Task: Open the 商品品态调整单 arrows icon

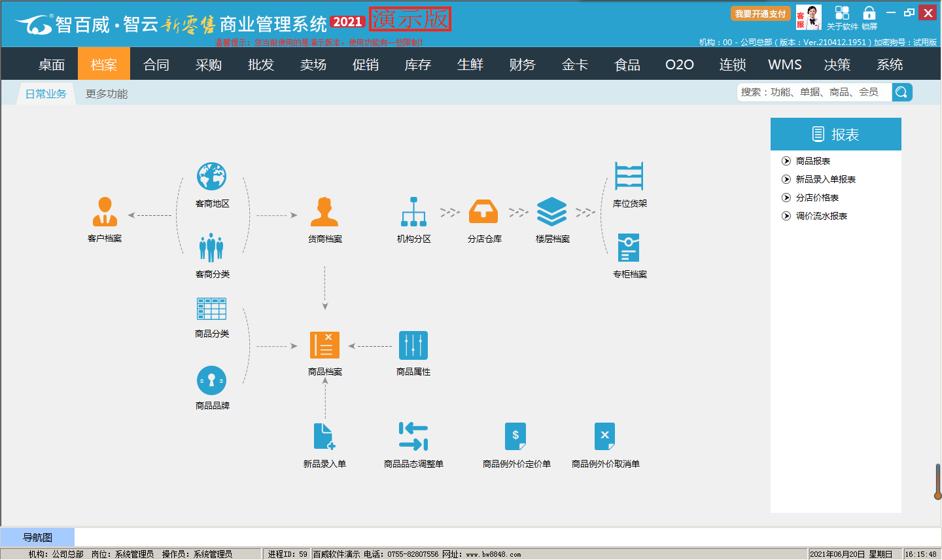Action: tap(413, 437)
